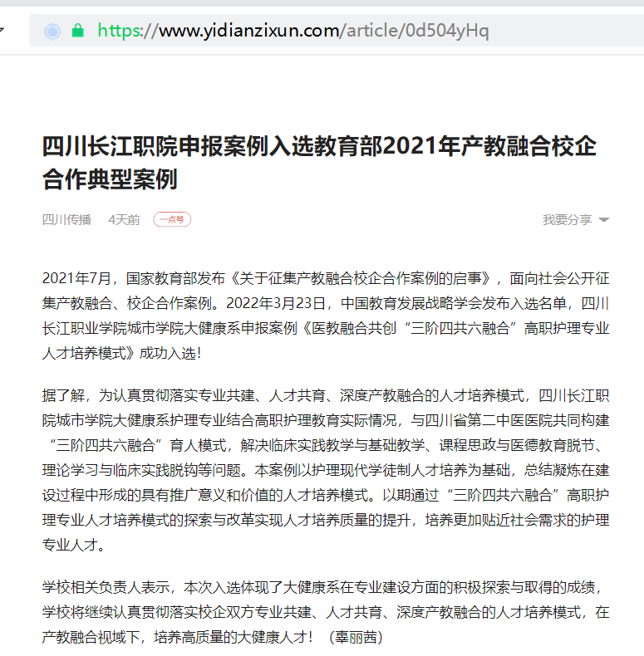
Task: Click the 一点号 red badge
Action: 172,220
